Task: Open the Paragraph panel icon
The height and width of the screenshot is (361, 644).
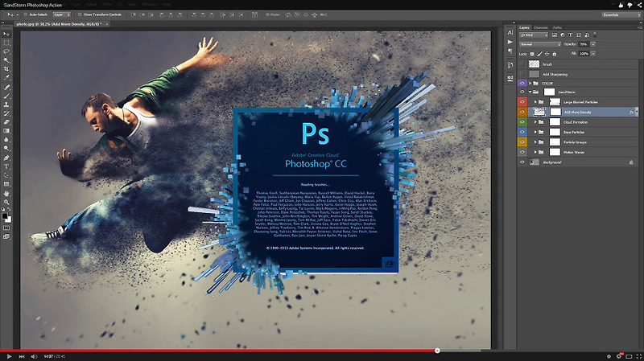Action: [510, 51]
